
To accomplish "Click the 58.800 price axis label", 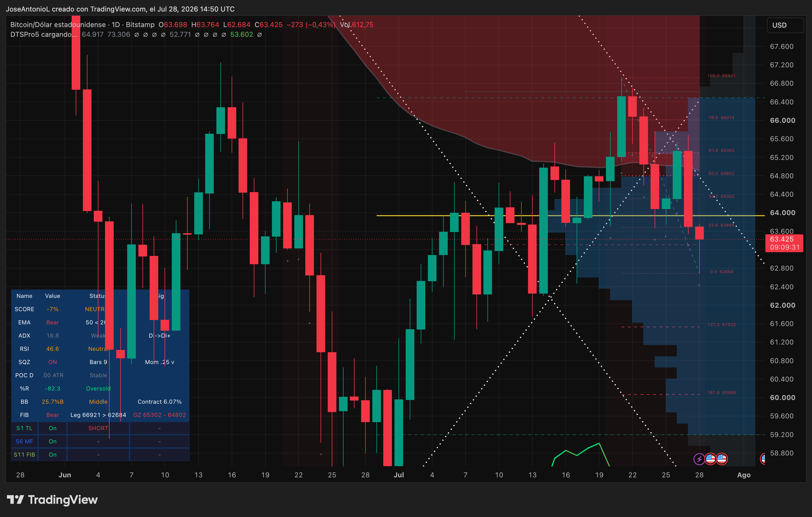I will (x=782, y=453).
